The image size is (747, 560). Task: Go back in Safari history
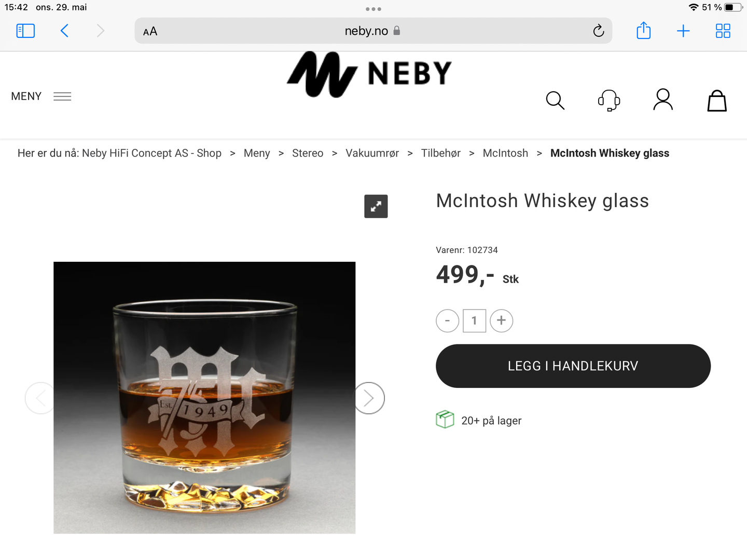coord(64,31)
